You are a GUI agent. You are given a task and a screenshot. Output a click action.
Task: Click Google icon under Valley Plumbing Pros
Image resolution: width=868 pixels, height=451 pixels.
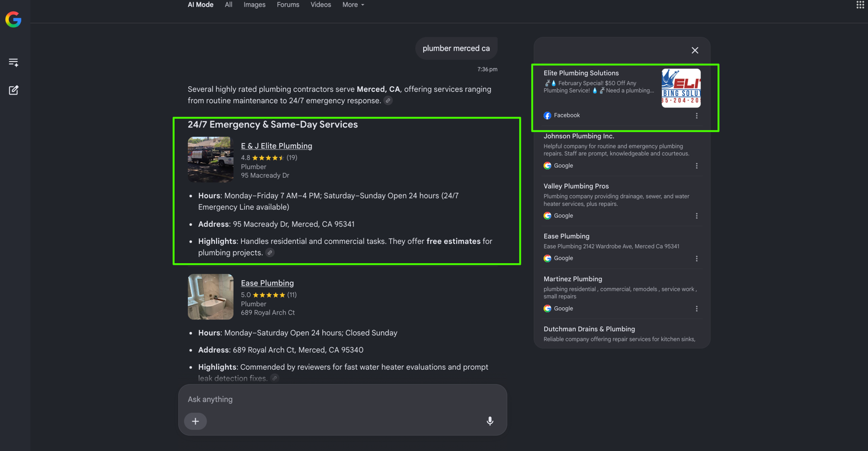pyautogui.click(x=547, y=215)
